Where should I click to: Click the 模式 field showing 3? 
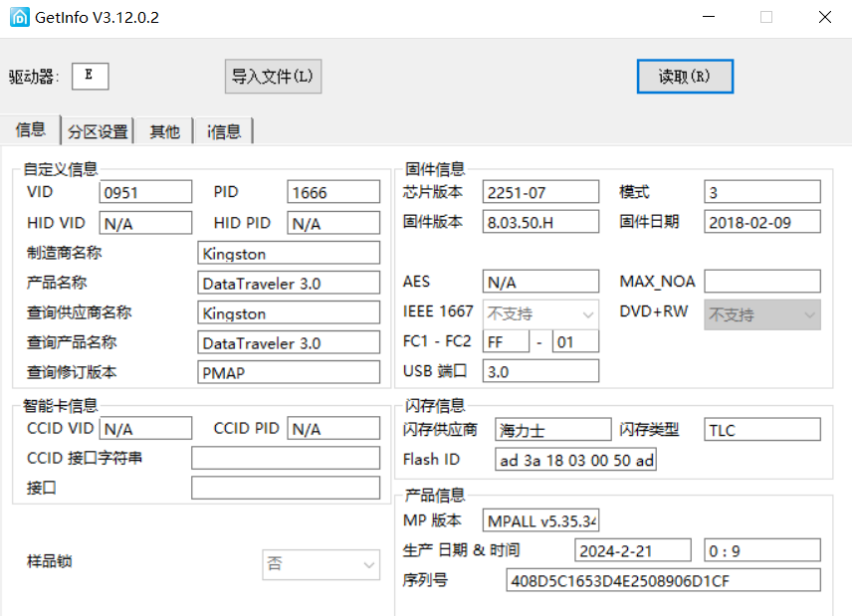[762, 192]
